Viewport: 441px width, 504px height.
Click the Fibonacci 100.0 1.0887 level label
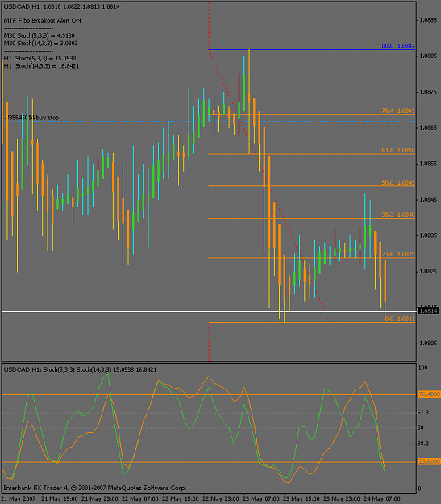click(x=397, y=46)
